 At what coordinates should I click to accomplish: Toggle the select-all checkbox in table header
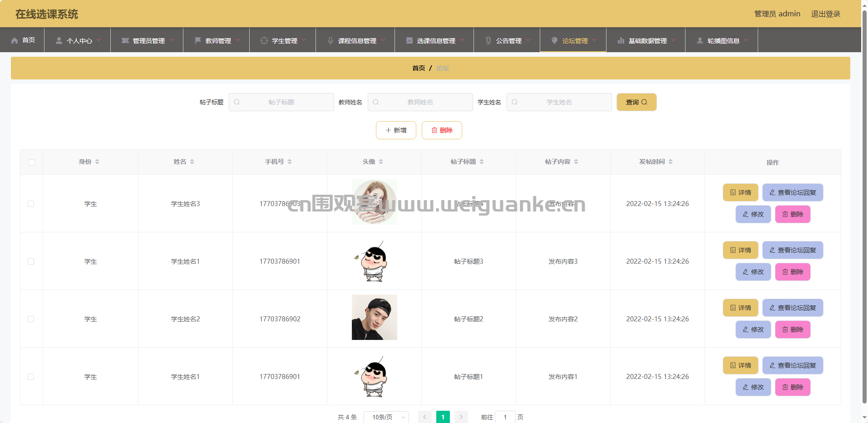coord(32,162)
